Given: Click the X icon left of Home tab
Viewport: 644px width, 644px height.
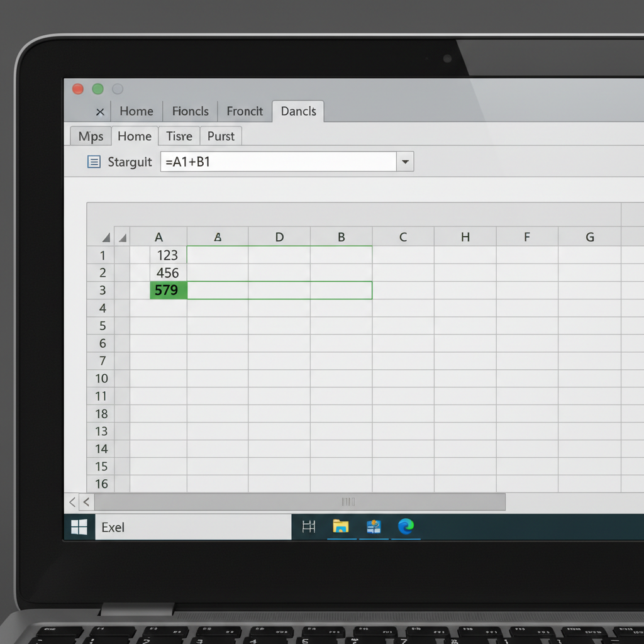Looking at the screenshot, I should click(x=100, y=111).
